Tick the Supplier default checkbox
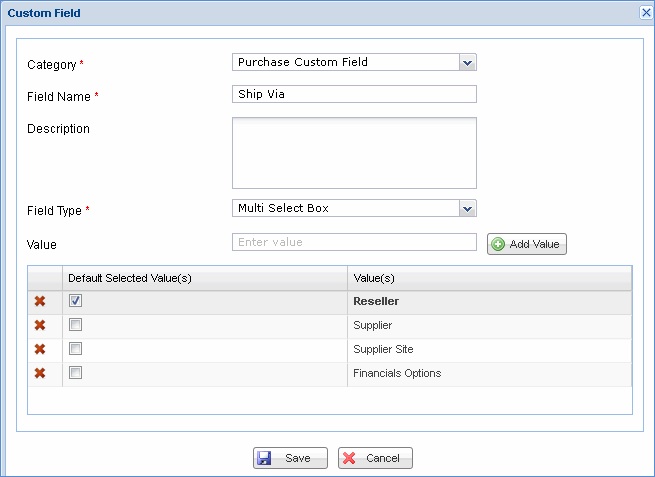This screenshot has height=477, width=655. 76,324
